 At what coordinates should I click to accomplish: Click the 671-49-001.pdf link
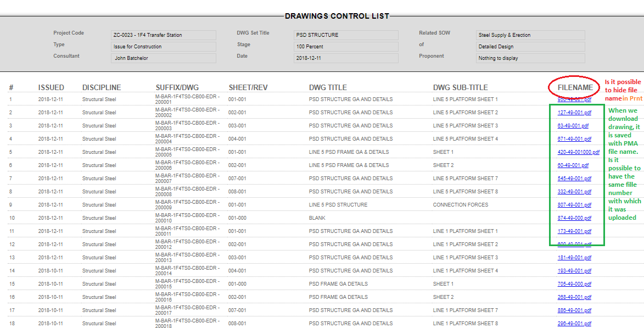coord(574,139)
